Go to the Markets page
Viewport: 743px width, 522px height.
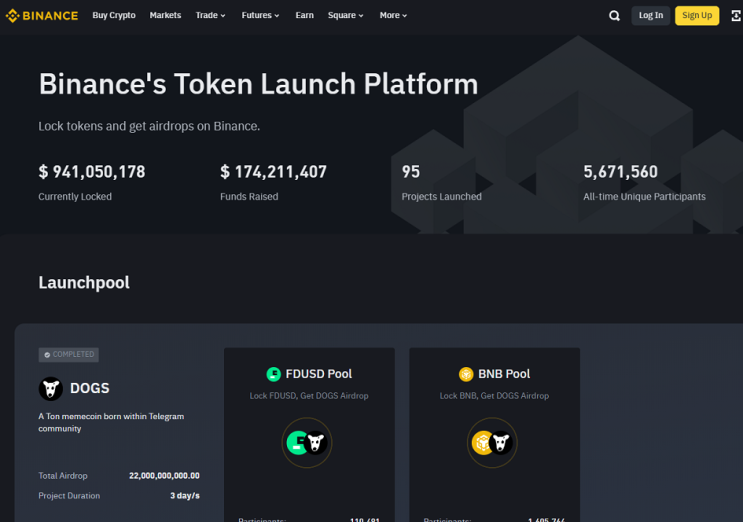pyautogui.click(x=165, y=16)
